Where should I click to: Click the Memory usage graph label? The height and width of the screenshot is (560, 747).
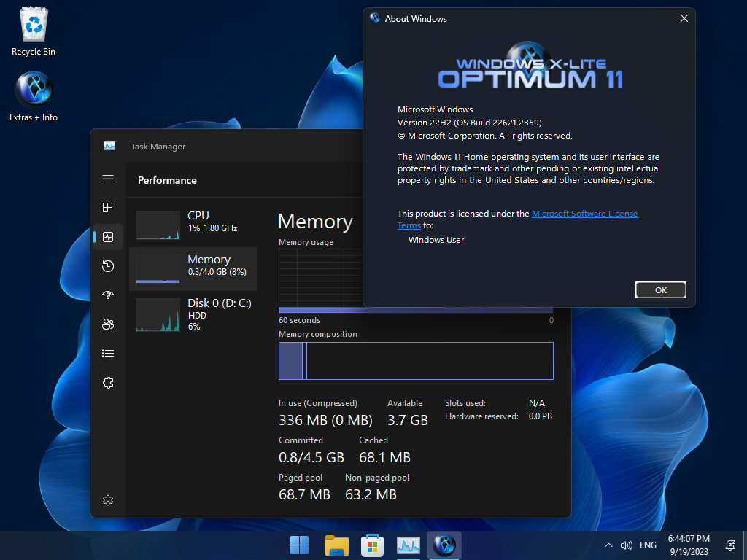coord(306,242)
